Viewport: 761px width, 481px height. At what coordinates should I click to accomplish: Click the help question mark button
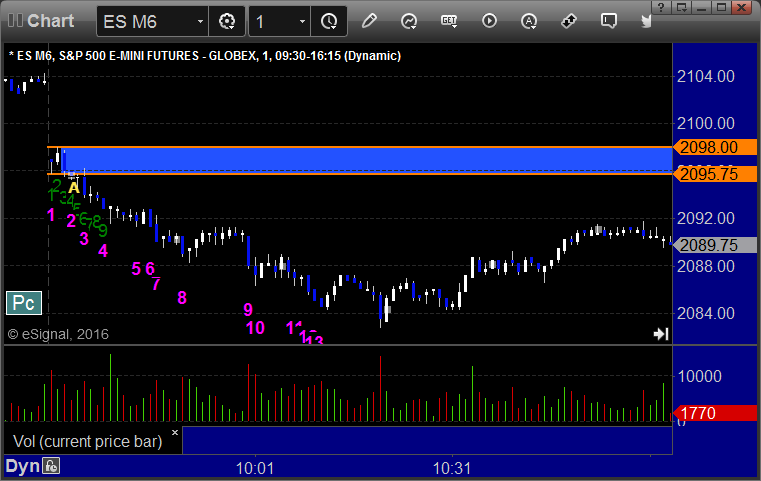tap(662, 7)
